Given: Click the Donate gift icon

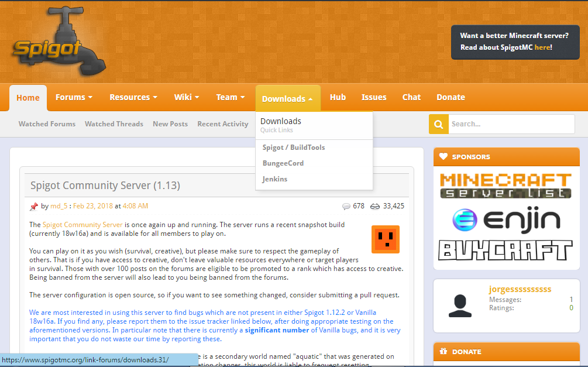Looking at the screenshot, I should (x=443, y=352).
